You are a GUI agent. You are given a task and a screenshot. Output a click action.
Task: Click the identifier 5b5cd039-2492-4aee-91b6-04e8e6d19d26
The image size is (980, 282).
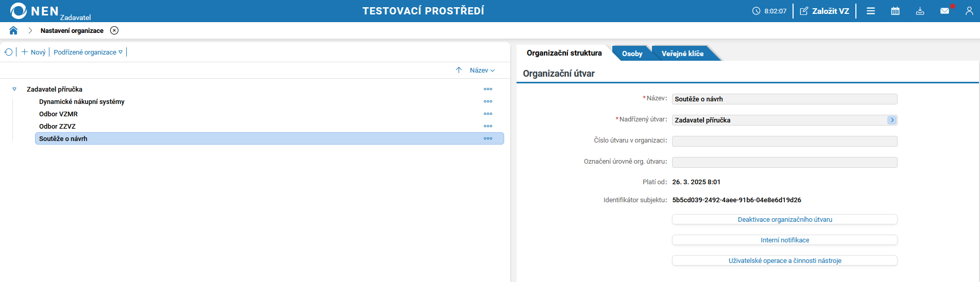736,200
